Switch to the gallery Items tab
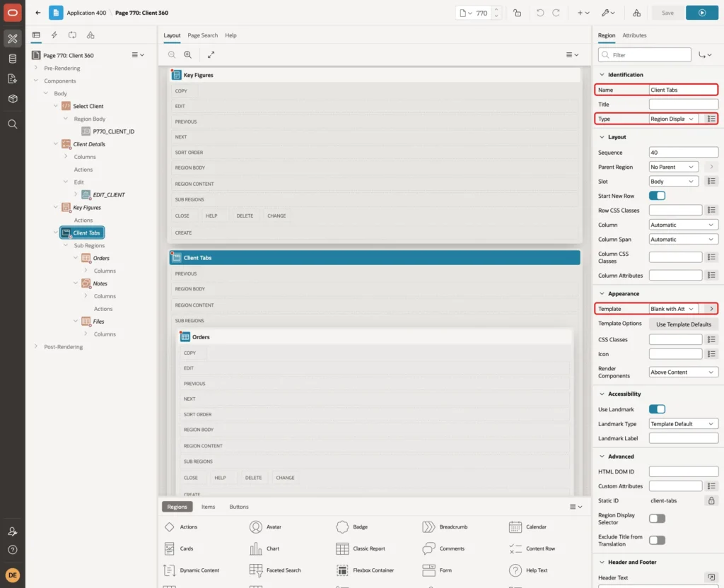 point(209,507)
